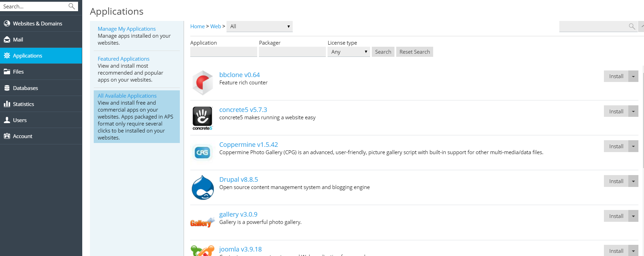Open the Manage My Applications link
Image resolution: width=644 pixels, height=256 pixels.
(x=127, y=29)
